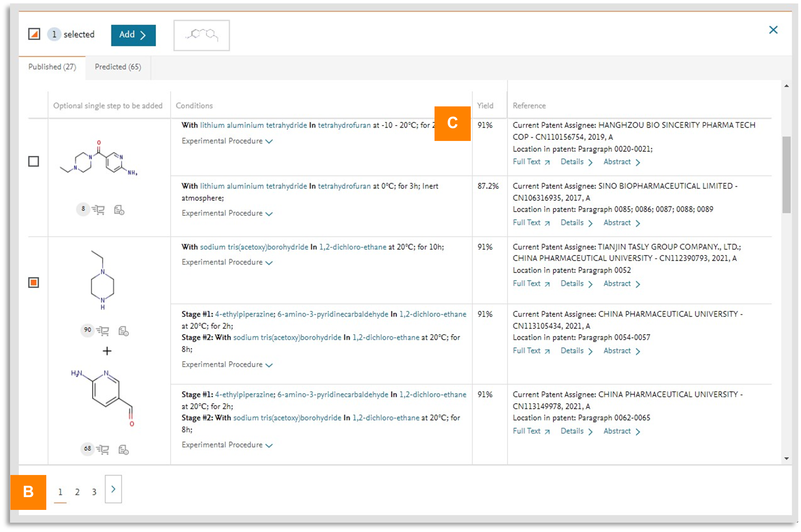Expand Experimental Procedure for the 87.2% yield reaction
This screenshot has width=801, height=532.
(x=227, y=213)
